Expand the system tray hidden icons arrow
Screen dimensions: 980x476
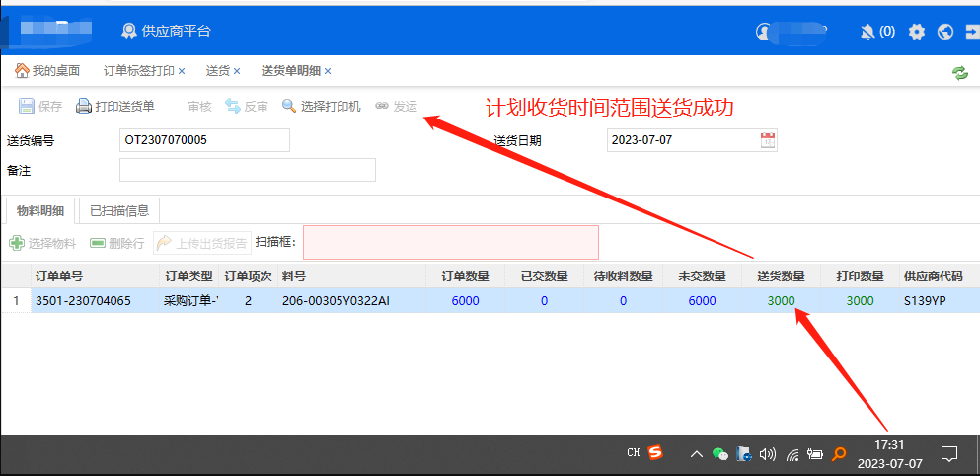[696, 454]
